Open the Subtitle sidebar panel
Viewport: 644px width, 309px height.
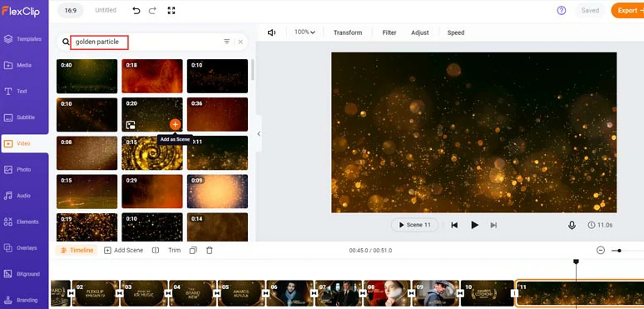click(x=20, y=117)
